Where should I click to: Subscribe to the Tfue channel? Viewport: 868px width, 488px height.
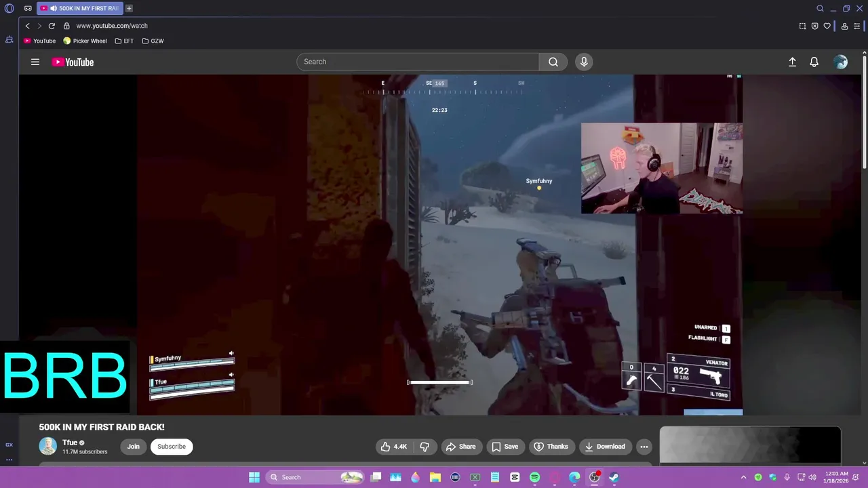click(172, 447)
